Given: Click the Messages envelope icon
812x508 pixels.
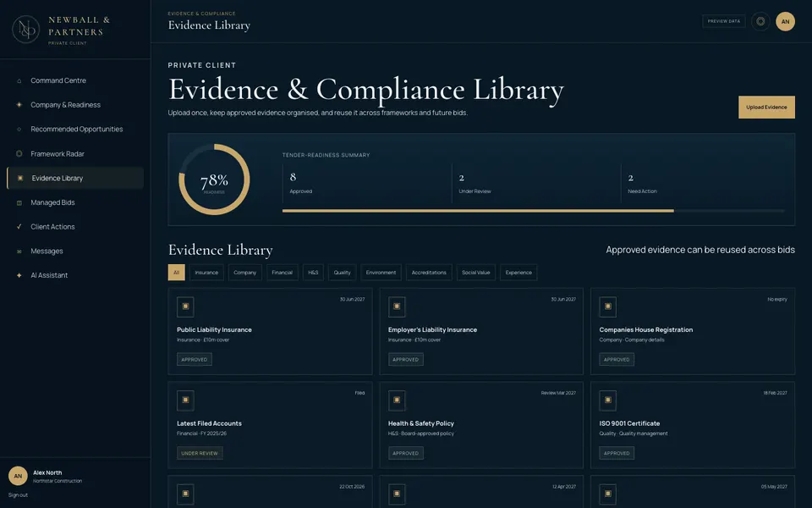Looking at the screenshot, I should point(19,251).
